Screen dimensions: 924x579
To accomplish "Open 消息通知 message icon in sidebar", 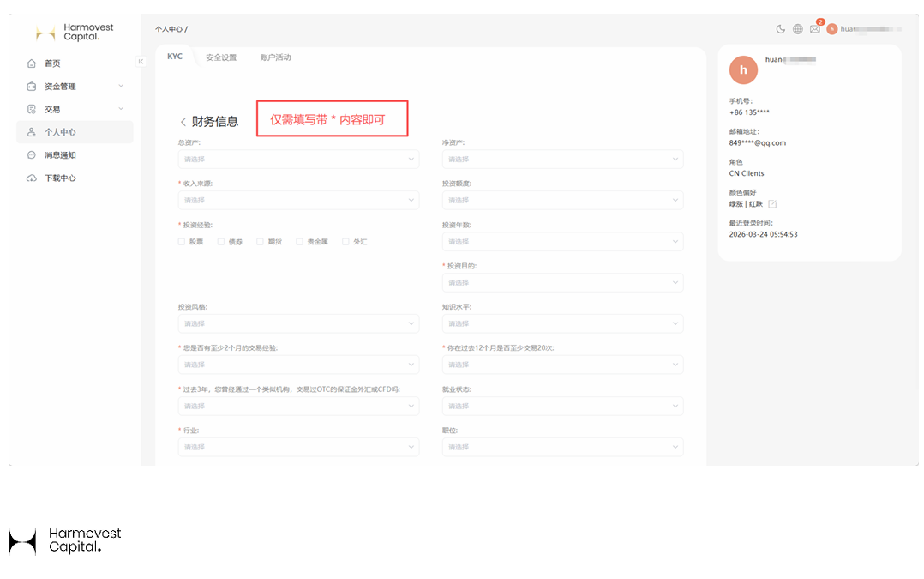I will (x=31, y=155).
